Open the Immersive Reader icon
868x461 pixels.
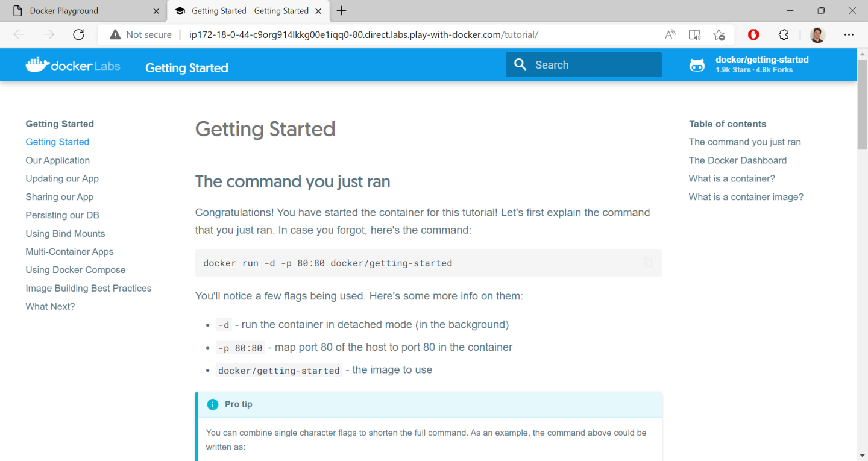click(694, 34)
